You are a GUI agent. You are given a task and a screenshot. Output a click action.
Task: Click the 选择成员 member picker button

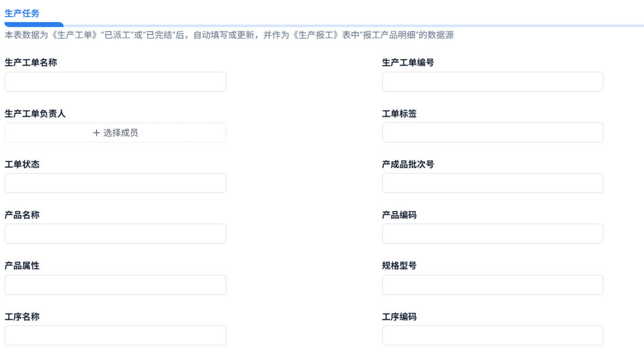coord(115,133)
